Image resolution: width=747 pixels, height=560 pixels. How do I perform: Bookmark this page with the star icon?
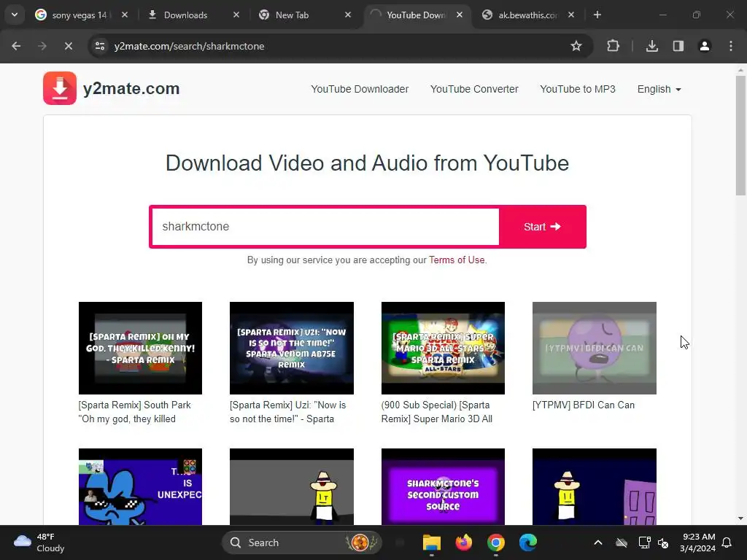(x=576, y=46)
